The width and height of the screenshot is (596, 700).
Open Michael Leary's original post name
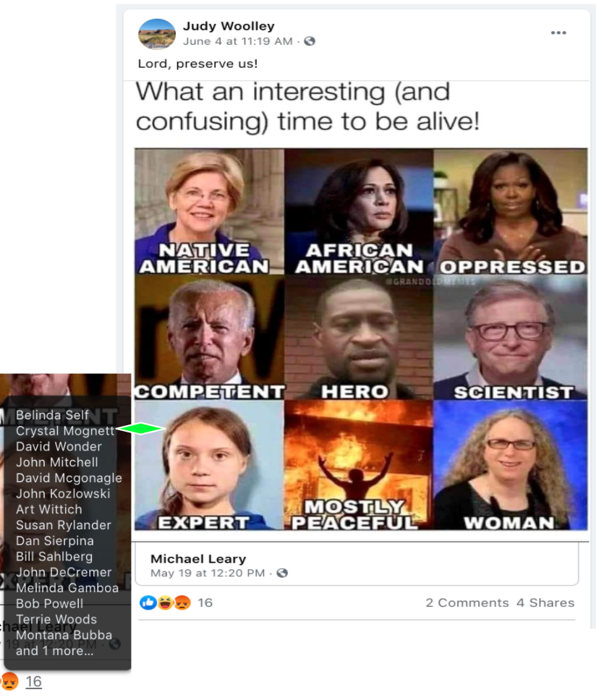(198, 558)
